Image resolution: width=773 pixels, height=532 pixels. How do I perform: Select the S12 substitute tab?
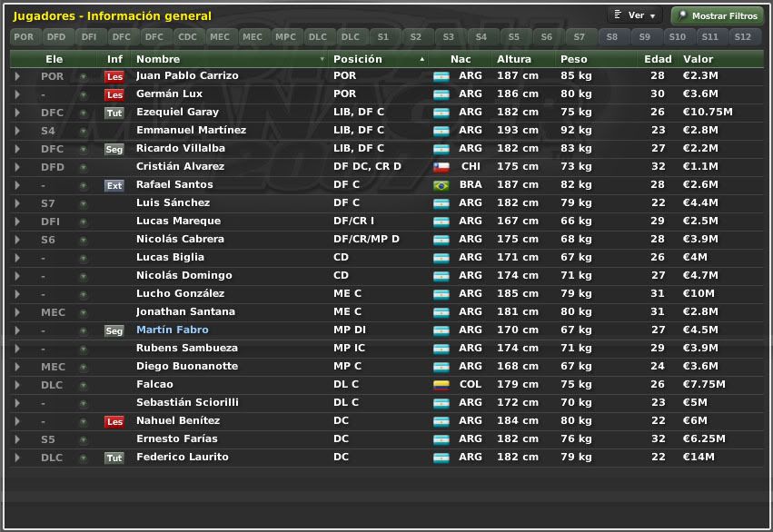tap(742, 37)
